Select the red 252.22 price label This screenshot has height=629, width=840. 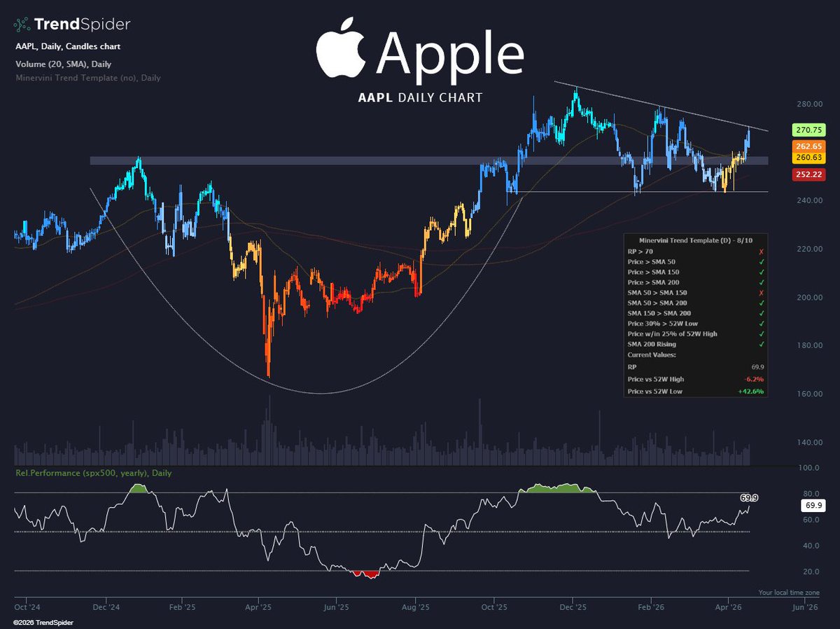808,174
